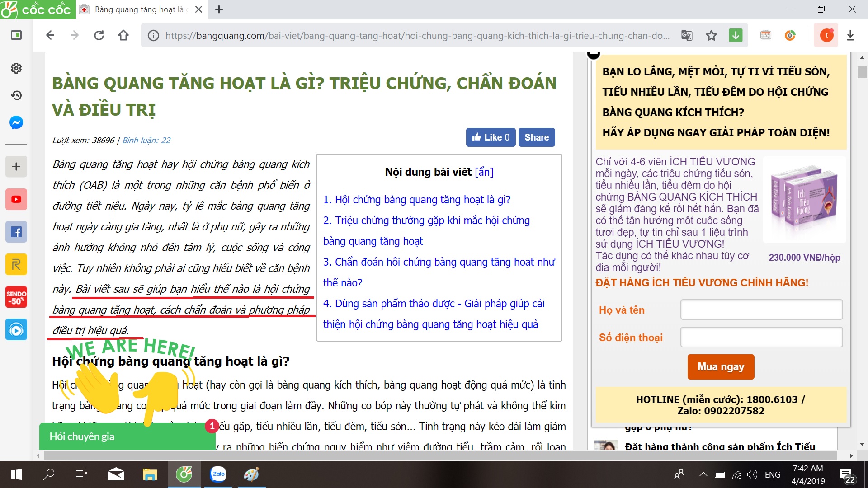Screen dimensions: 868x488
Task: Open link 1. Hội chứng bàng quang tăng hoạt
Action: click(416, 200)
